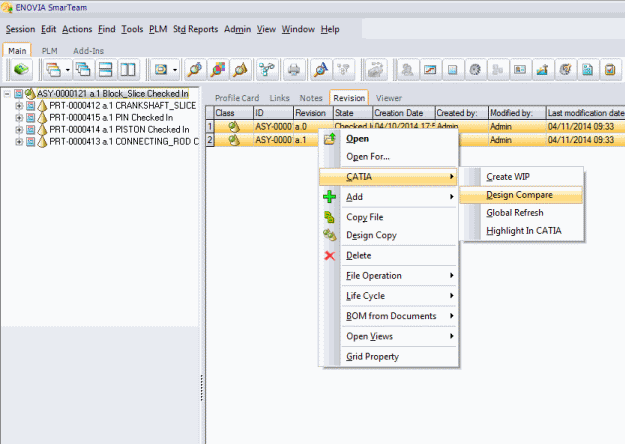Open the Std Reports menu
This screenshot has height=444, width=625.
pos(195,29)
